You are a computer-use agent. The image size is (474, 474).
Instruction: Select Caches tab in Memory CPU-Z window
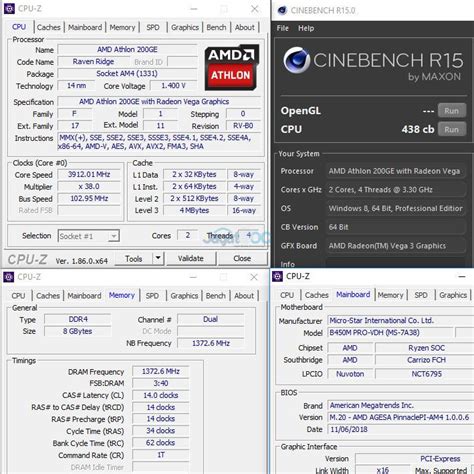click(x=48, y=296)
